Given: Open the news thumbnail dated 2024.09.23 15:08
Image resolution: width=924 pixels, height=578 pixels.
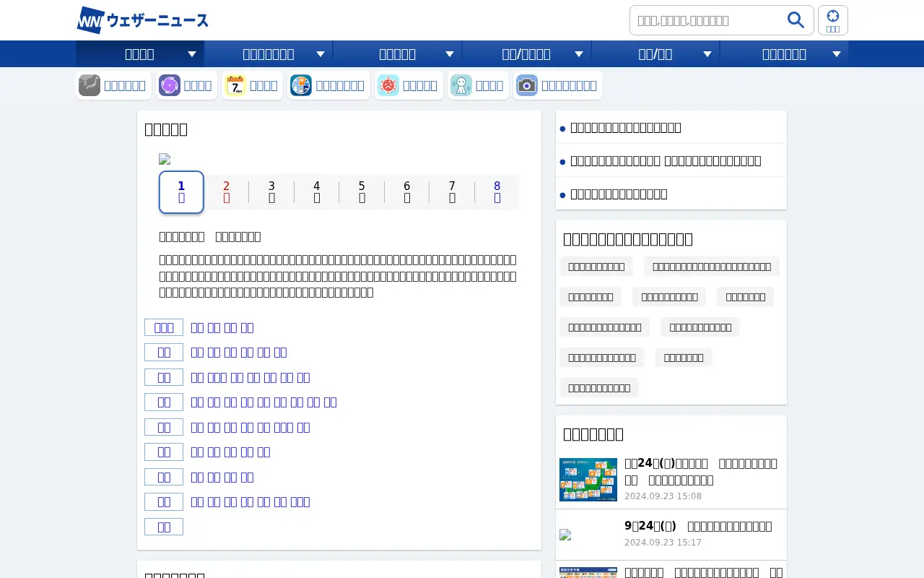Looking at the screenshot, I should click(x=588, y=480).
